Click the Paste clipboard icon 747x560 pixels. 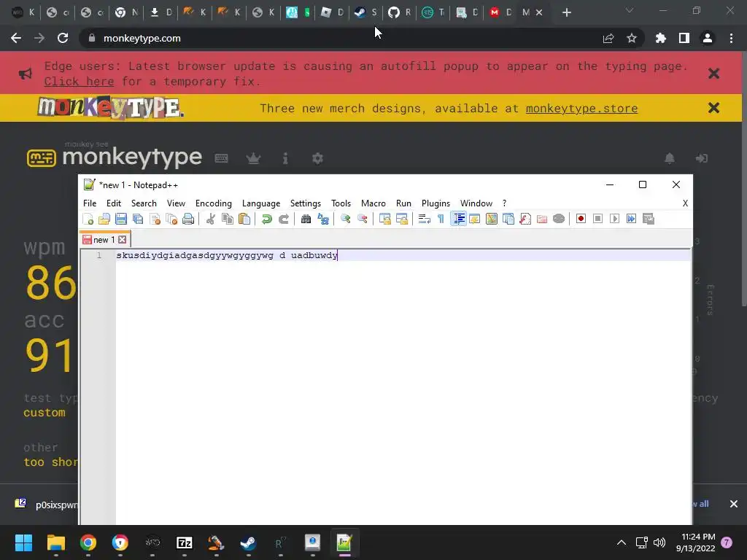(x=244, y=219)
